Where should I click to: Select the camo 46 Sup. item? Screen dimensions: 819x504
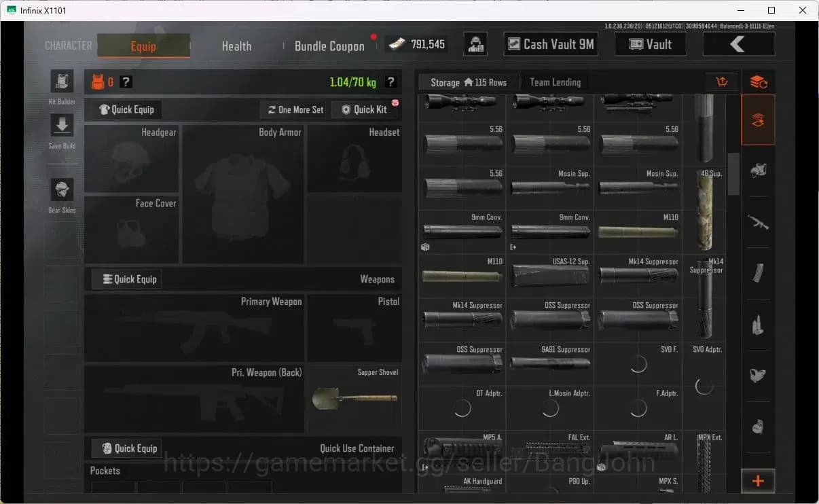pyautogui.click(x=704, y=209)
